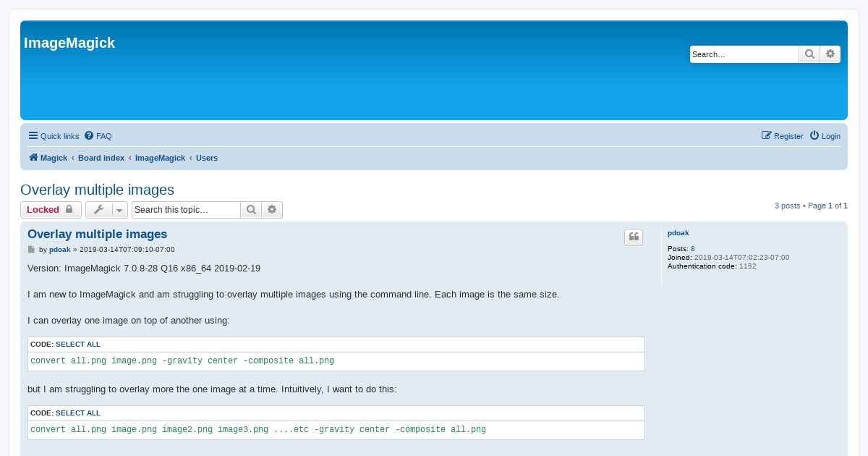Open the post title Overlay multiple images

pos(97,234)
